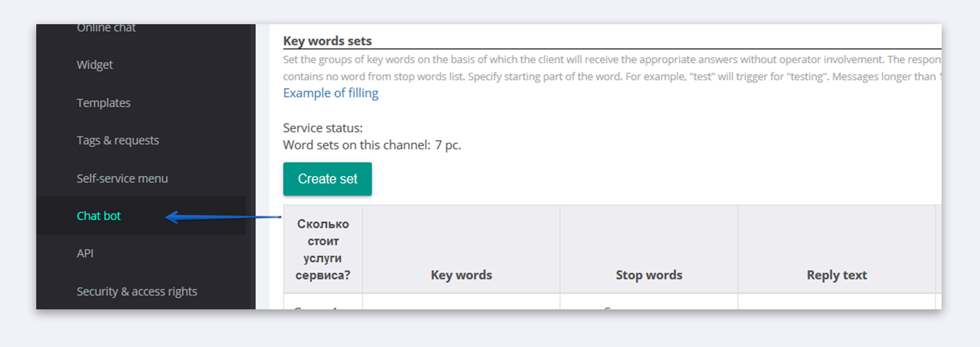Click the Key words sets heading
Viewport: 980px width, 347px height.
click(327, 41)
